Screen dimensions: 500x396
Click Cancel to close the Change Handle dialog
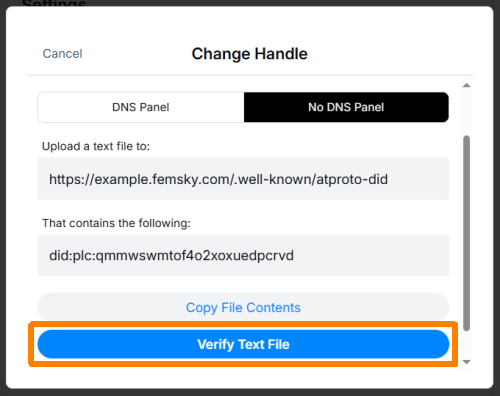[62, 54]
